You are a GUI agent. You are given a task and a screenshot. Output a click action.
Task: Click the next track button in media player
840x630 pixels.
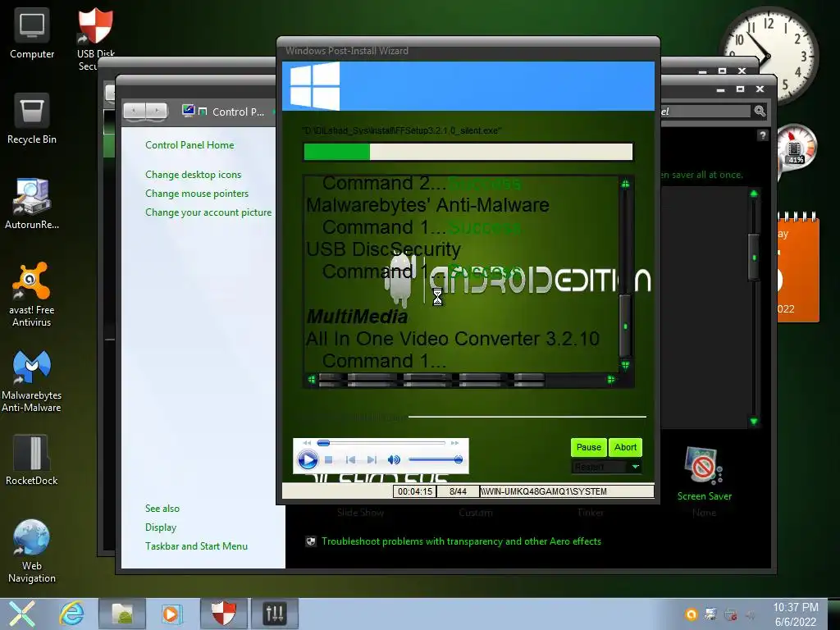point(372,459)
